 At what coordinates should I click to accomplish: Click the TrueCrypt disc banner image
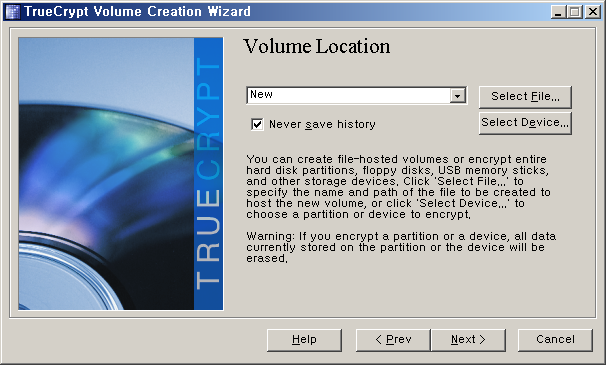121,174
